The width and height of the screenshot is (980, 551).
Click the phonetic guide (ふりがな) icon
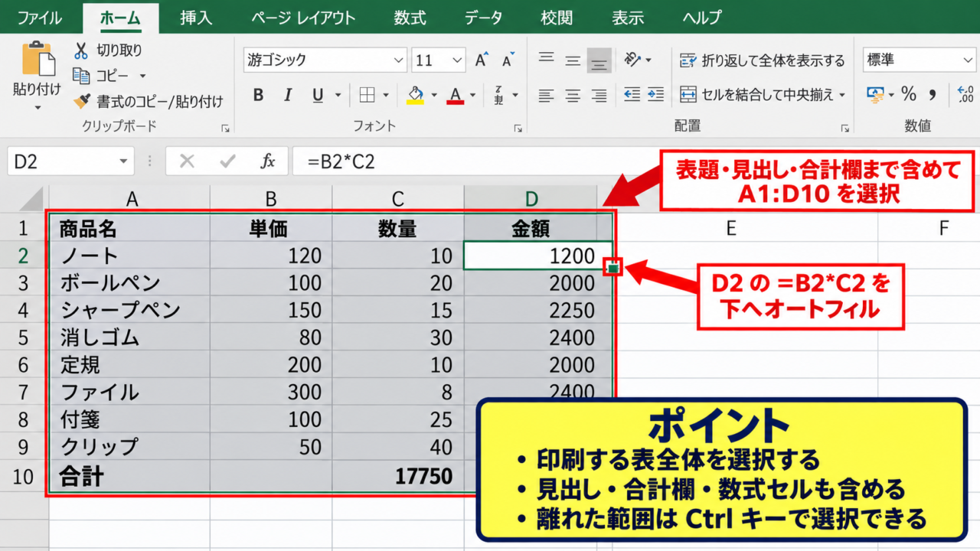tap(498, 96)
